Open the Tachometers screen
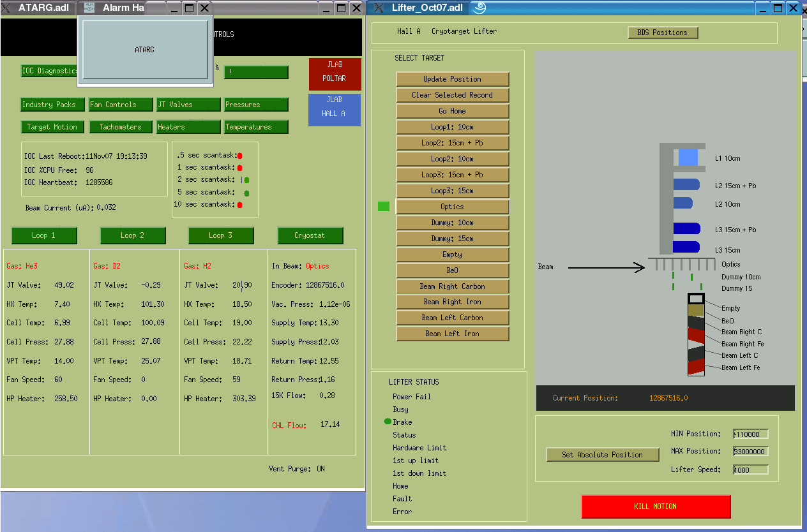The image size is (807, 532). pyautogui.click(x=121, y=127)
